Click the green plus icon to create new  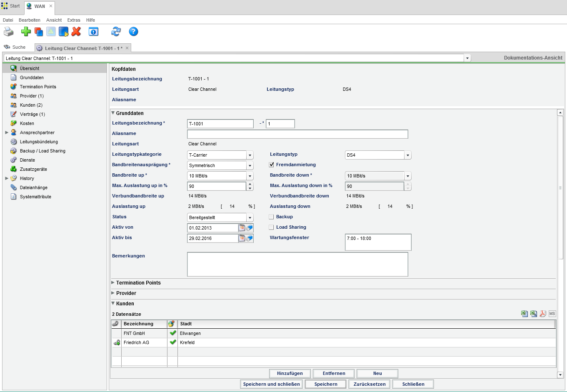click(x=26, y=32)
